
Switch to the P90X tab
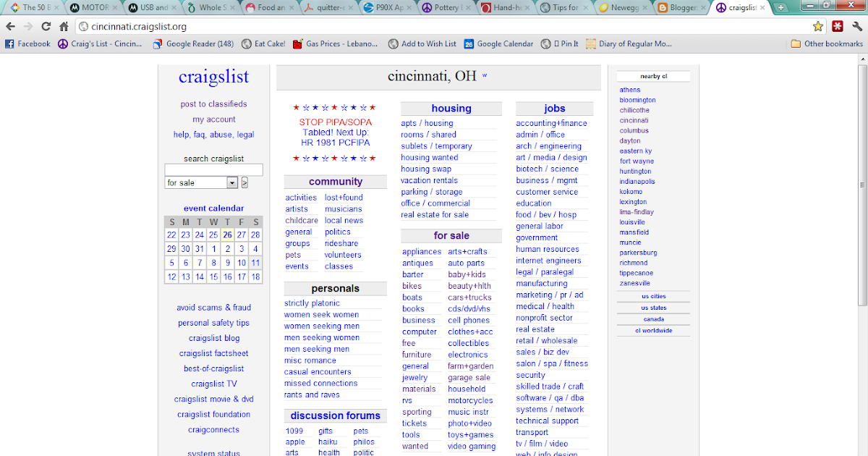pyautogui.click(x=387, y=7)
